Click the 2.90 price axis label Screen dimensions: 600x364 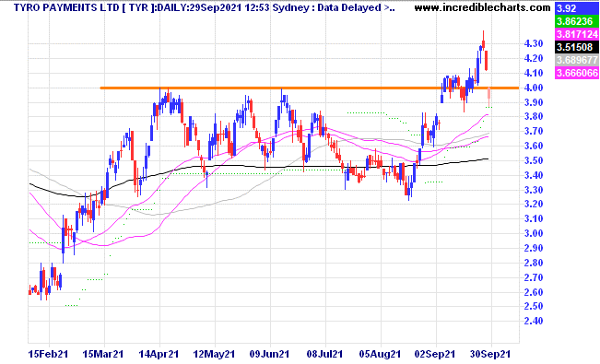click(x=534, y=248)
